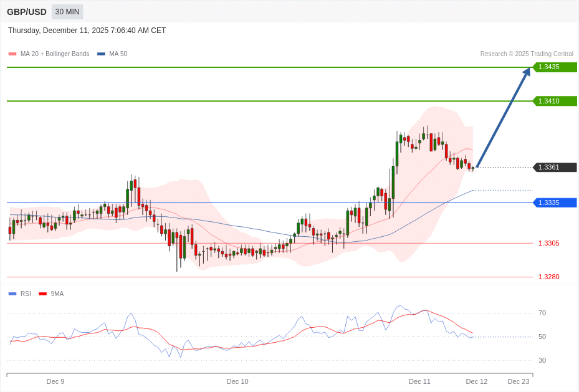Select the dark 1.3361 current price tag
This screenshot has height=392, width=579.
(x=555, y=167)
